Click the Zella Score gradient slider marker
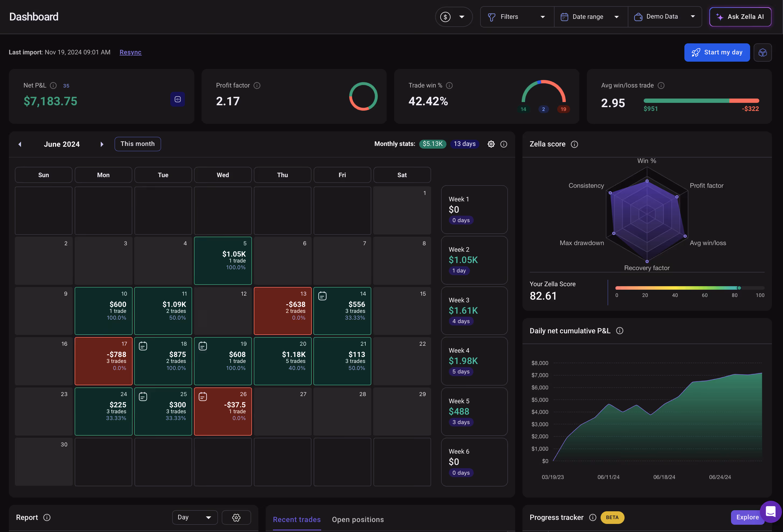The height and width of the screenshot is (532, 783). (x=739, y=288)
